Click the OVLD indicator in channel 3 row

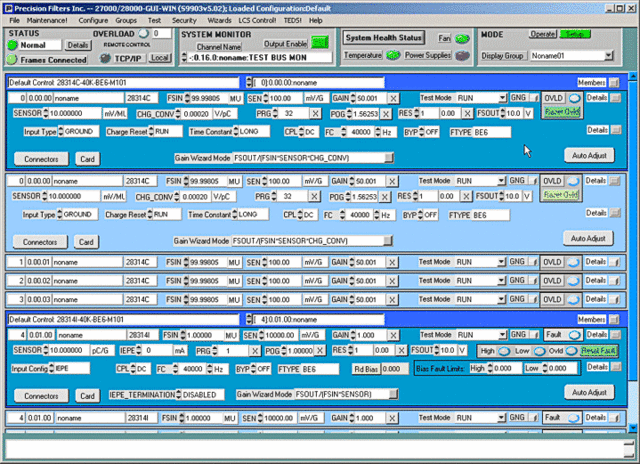coord(573,300)
